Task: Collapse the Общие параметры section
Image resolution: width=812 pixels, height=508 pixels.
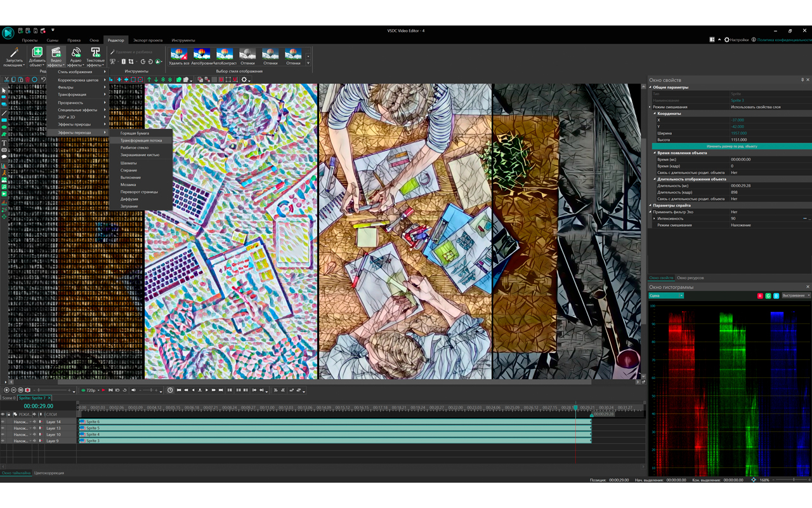Action: 650,87
